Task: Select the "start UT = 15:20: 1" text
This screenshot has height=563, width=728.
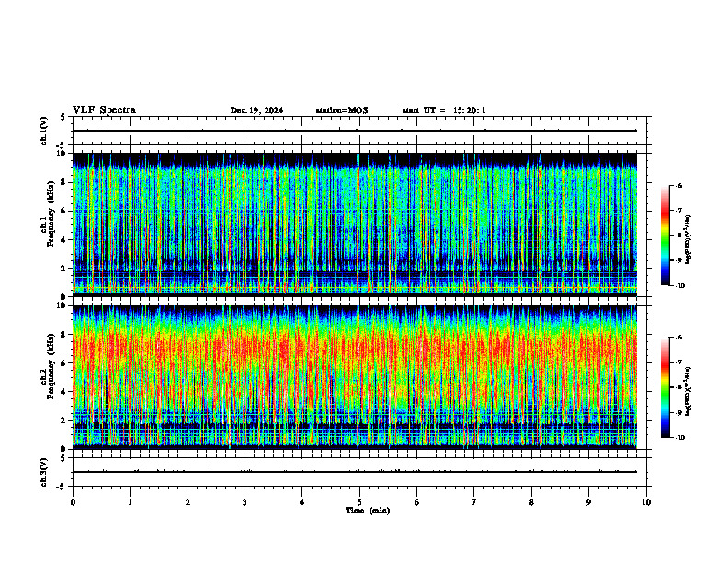Action: [444, 110]
